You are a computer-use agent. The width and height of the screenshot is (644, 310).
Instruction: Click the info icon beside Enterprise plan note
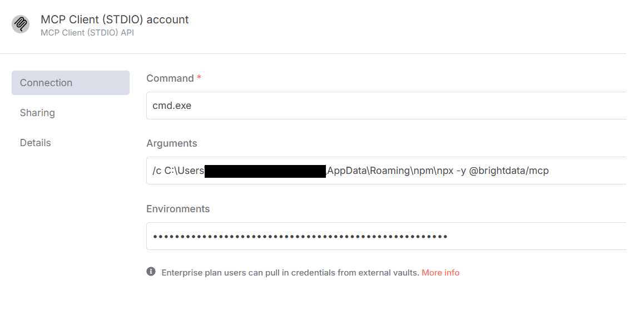151,272
